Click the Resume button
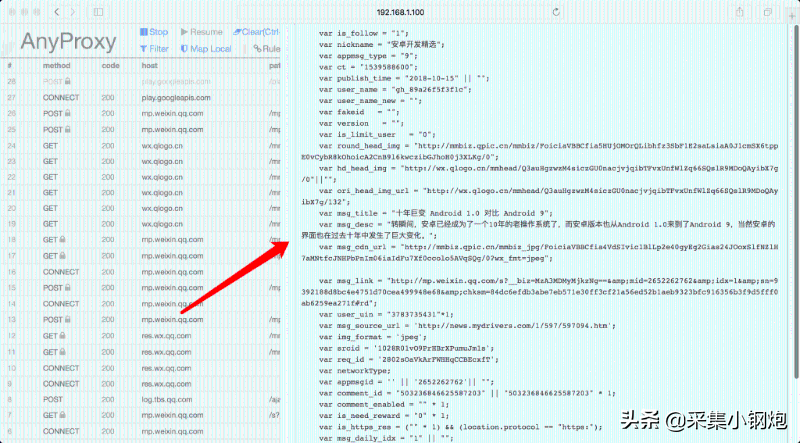The image size is (800, 443). pyautogui.click(x=202, y=32)
